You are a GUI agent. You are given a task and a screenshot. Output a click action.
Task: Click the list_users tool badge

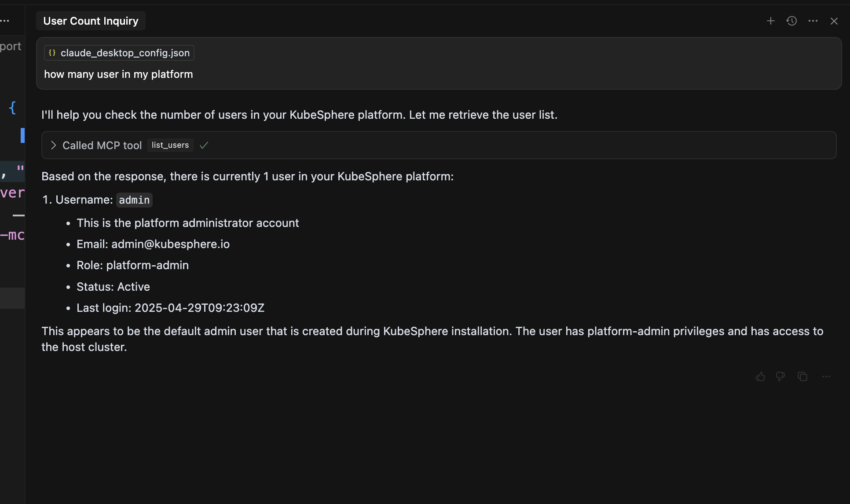[170, 145]
